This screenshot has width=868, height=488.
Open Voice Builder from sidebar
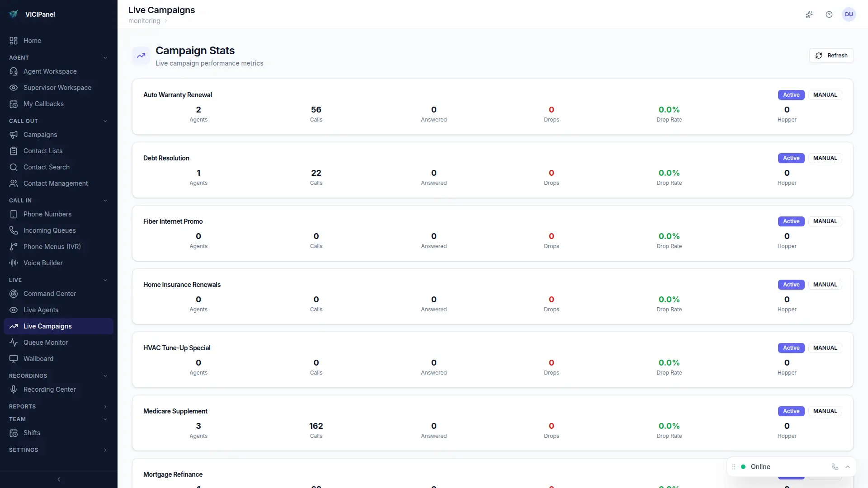point(43,263)
